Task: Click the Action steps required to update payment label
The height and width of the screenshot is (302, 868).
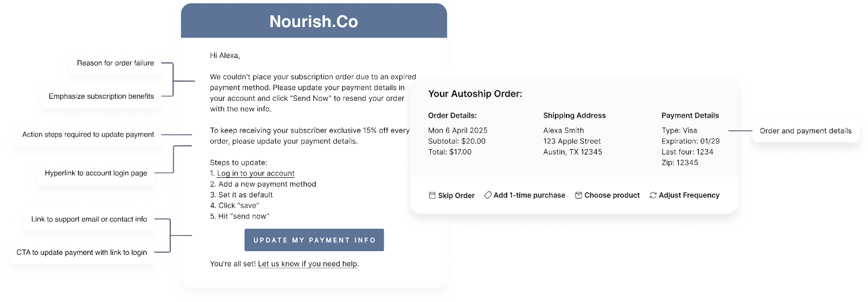Action: 88,134
